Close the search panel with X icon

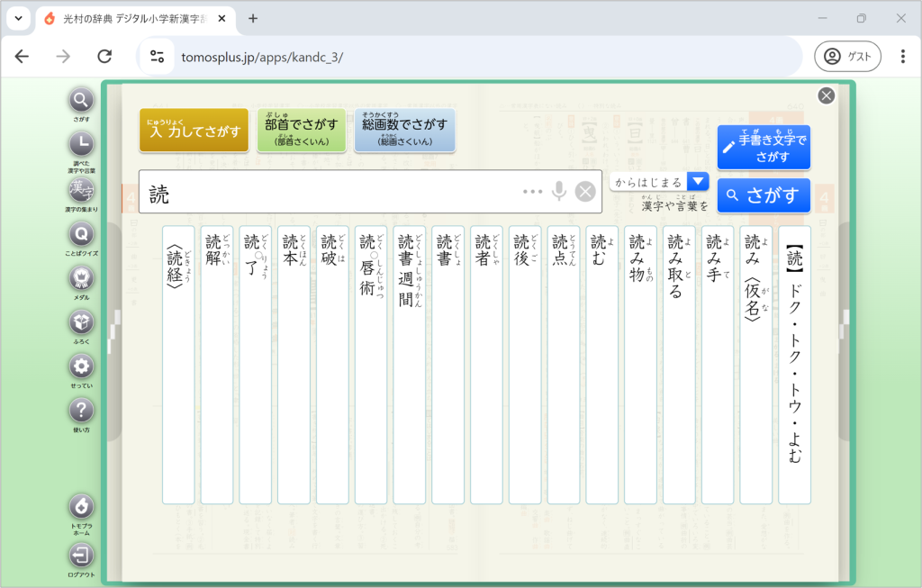(x=827, y=95)
